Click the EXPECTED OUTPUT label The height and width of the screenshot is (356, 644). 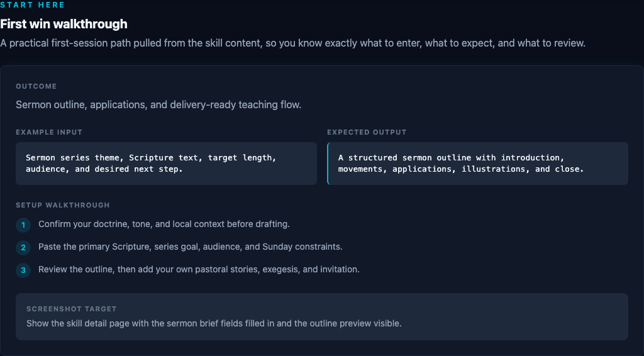pos(367,132)
